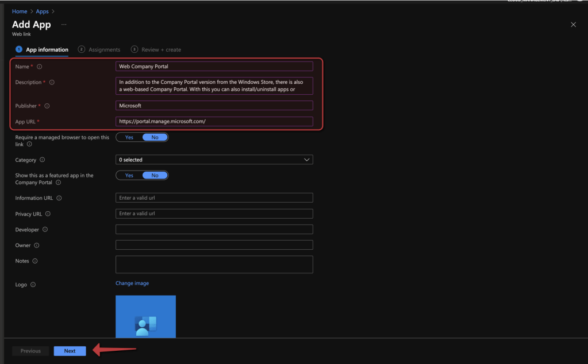
Task: Click the info icon next to Category
Action: pyautogui.click(x=42, y=160)
